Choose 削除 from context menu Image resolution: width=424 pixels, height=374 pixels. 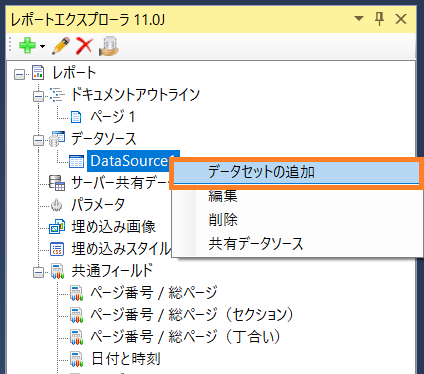[296, 220]
